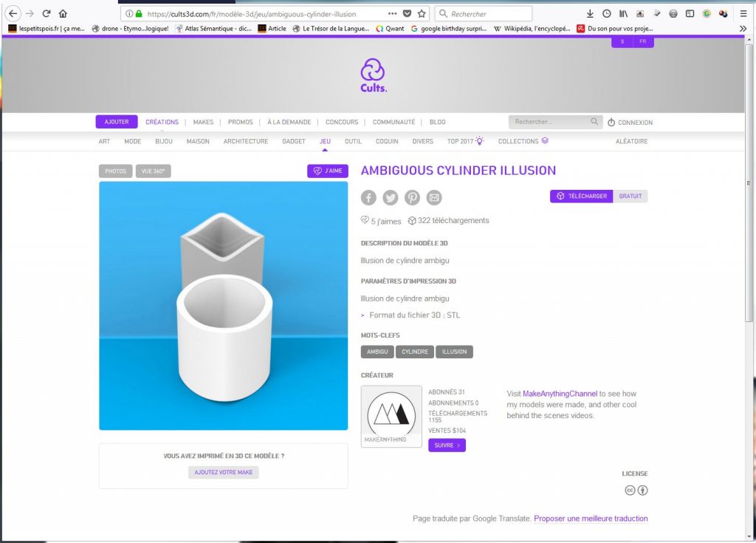Bookmark this page with the star icon
This screenshot has width=756, height=543.
pyautogui.click(x=422, y=13)
